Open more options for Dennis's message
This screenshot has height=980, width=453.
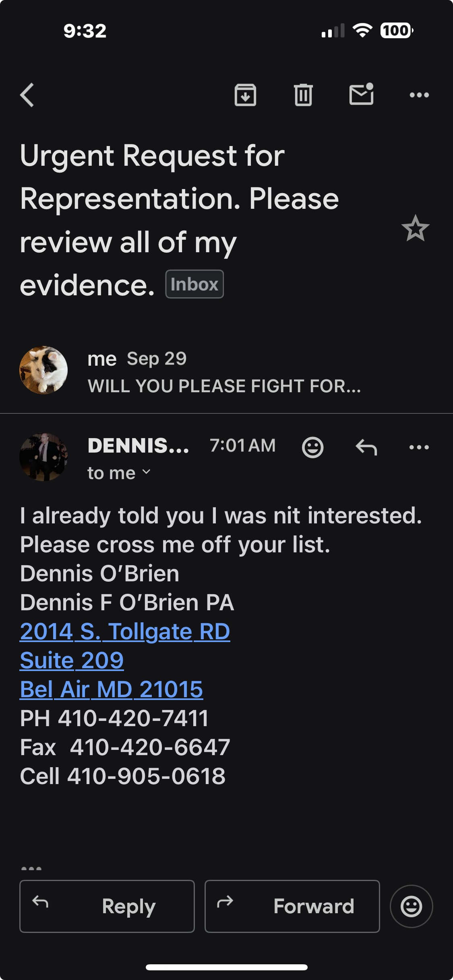coord(419,447)
